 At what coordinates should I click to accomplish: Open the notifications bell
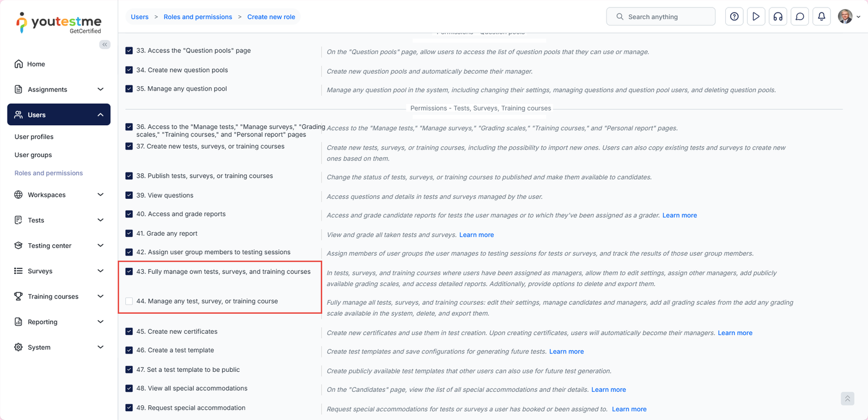821,17
